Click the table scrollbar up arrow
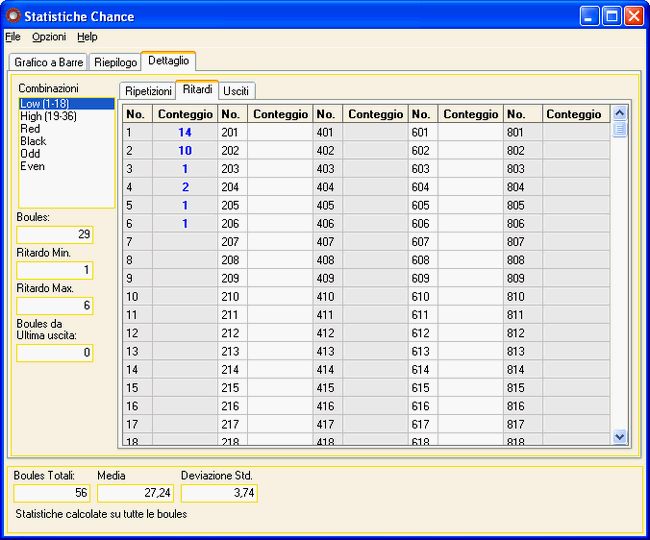 click(619, 113)
